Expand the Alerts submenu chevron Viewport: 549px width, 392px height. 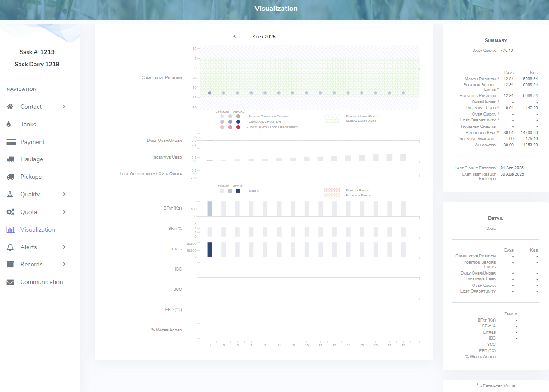point(64,247)
